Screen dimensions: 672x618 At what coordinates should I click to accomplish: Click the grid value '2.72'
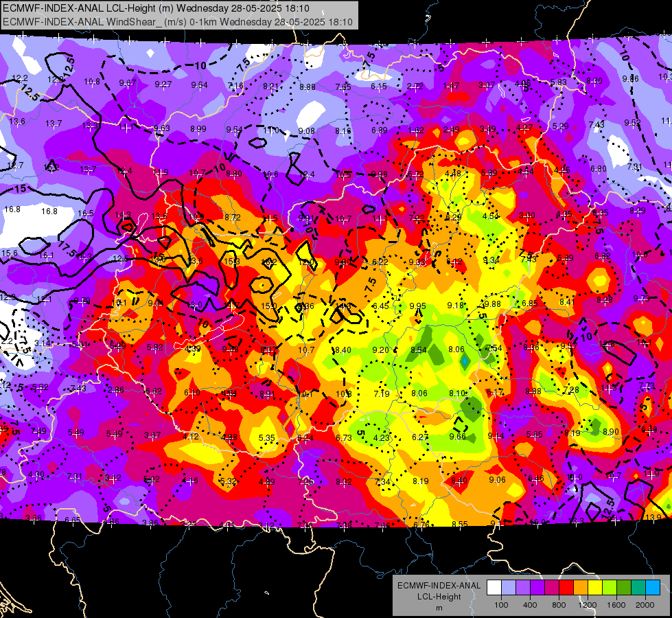(x=415, y=87)
